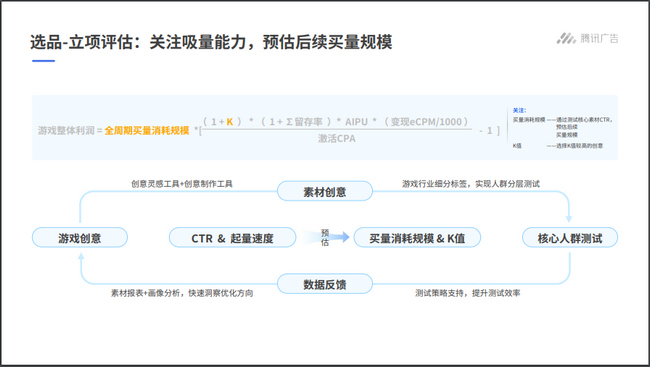Click the 素材报表+画像分析 label
This screenshot has height=367, width=650.
145,293
